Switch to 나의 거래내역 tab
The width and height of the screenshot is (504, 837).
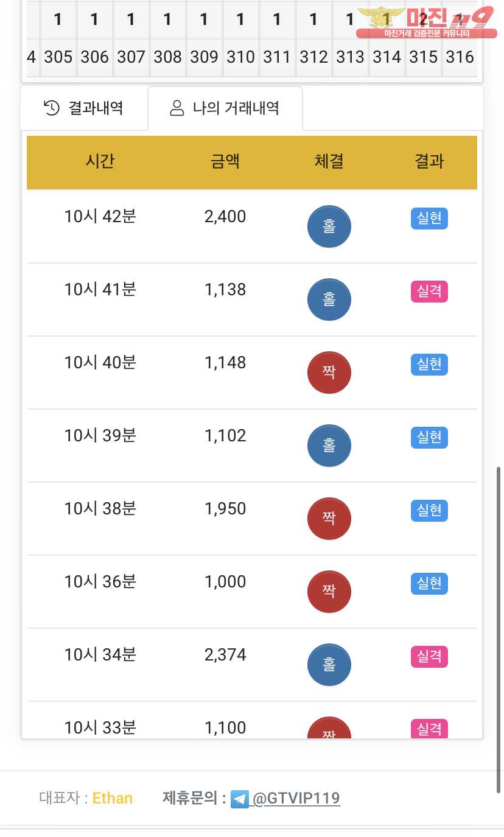(225, 108)
